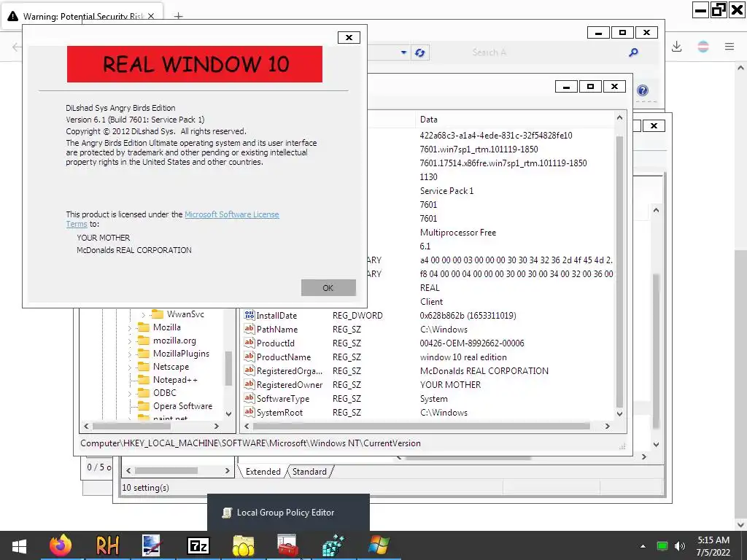
Task: Open the 7z archiver taskbar icon
Action: [x=198, y=545]
